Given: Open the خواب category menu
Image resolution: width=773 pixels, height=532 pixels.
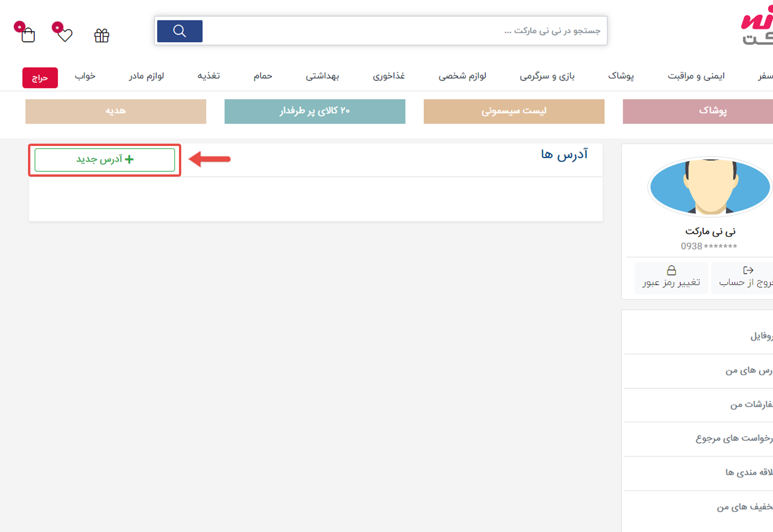Looking at the screenshot, I should [x=85, y=76].
